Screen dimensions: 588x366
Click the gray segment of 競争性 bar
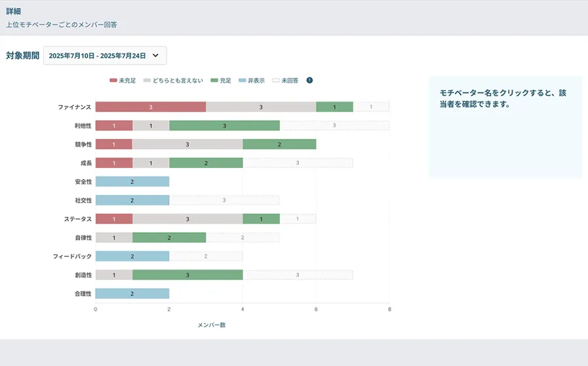tap(187, 144)
